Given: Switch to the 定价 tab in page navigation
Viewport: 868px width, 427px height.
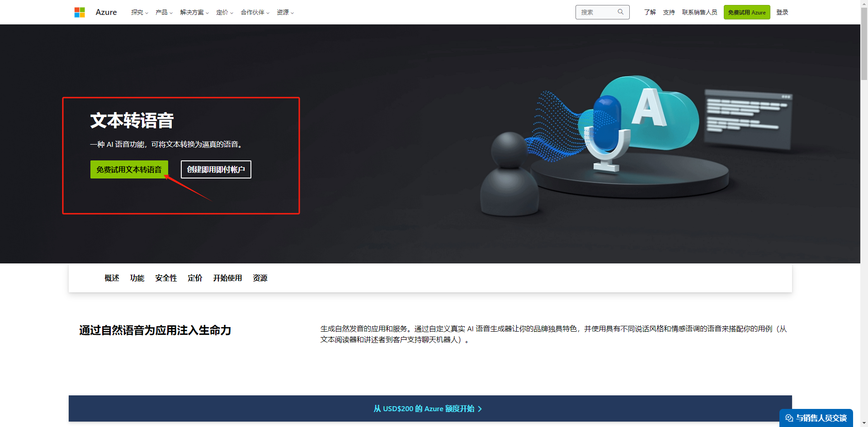Looking at the screenshot, I should click(x=195, y=278).
